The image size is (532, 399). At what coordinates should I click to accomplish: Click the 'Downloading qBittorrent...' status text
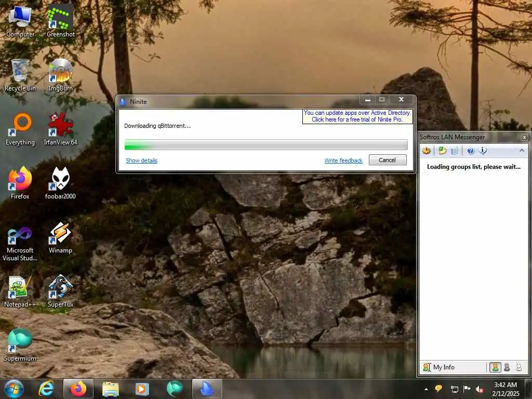[x=157, y=126]
